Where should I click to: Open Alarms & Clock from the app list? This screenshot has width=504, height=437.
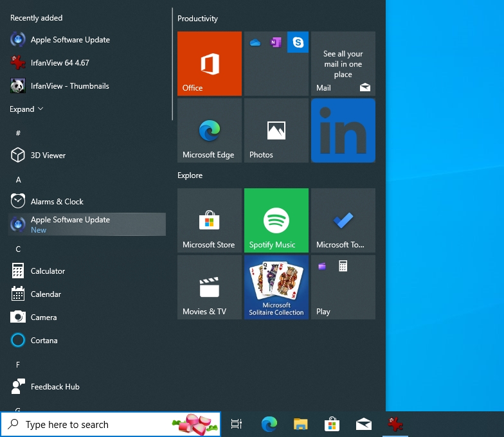(87, 202)
